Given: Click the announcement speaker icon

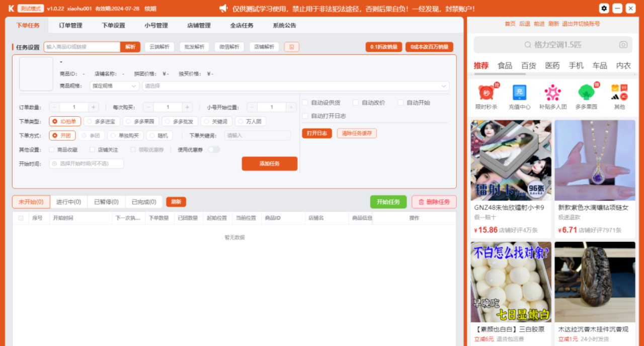Looking at the screenshot, I should pos(223,8).
